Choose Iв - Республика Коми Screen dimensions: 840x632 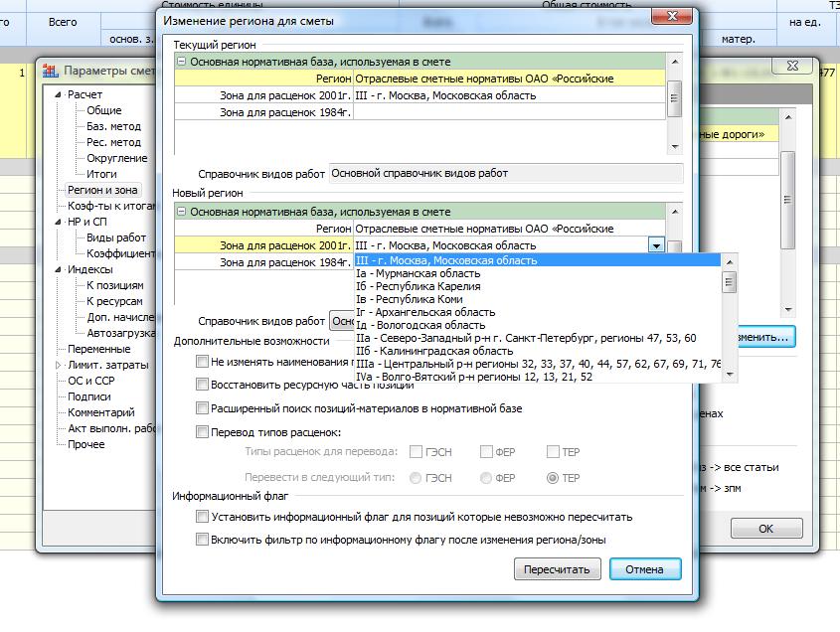[538, 299]
